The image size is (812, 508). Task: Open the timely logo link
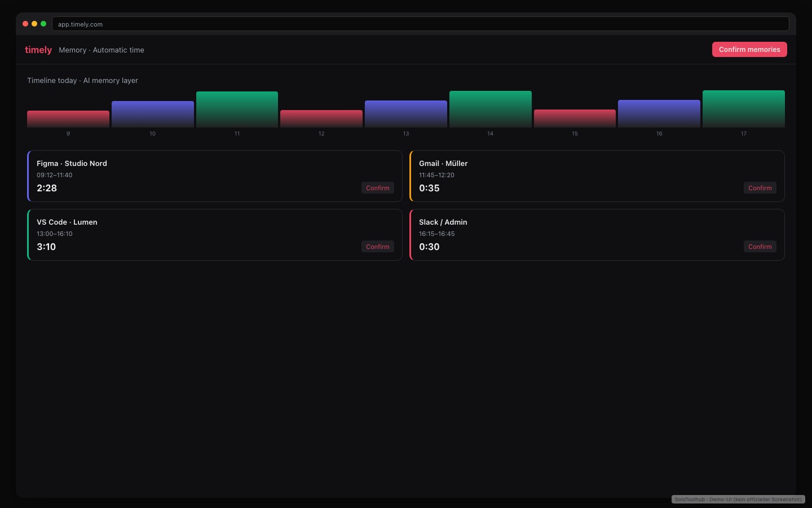pyautogui.click(x=38, y=50)
